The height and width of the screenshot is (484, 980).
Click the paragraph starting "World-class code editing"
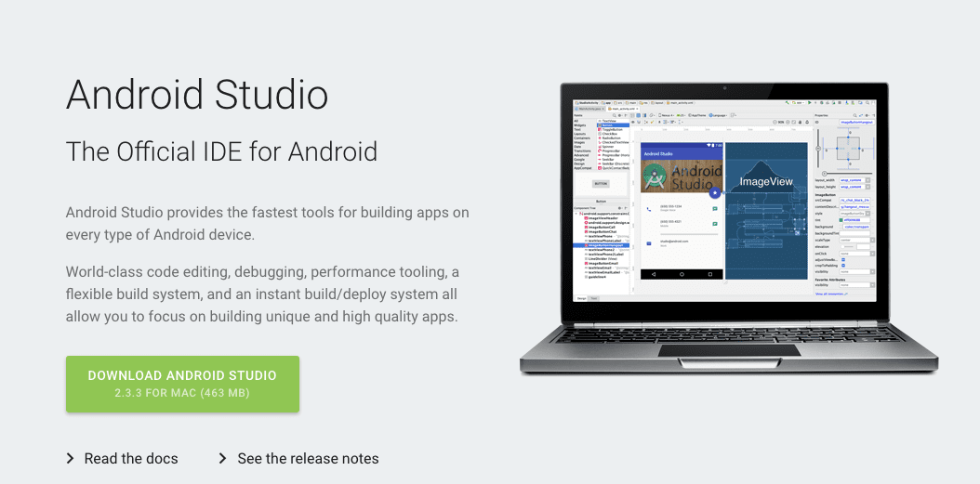click(x=262, y=294)
